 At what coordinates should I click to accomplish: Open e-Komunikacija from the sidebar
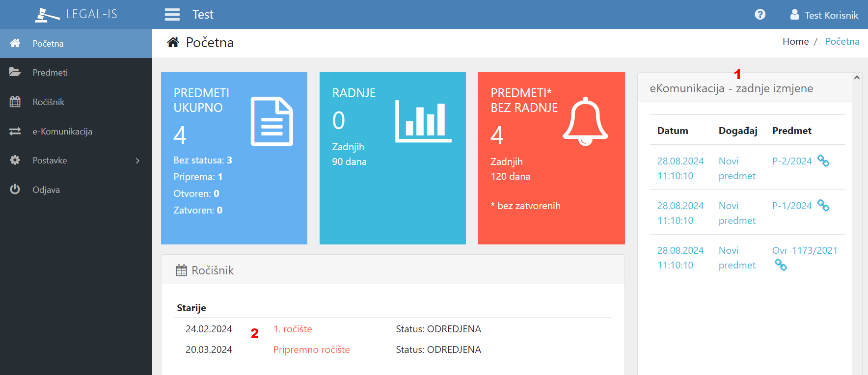coord(62,132)
